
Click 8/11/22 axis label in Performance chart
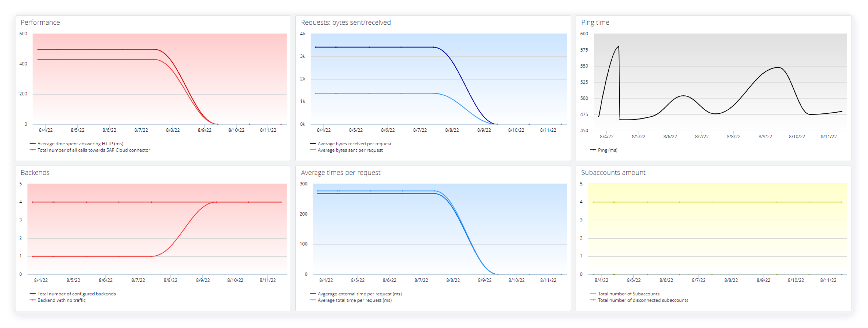pyautogui.click(x=268, y=130)
